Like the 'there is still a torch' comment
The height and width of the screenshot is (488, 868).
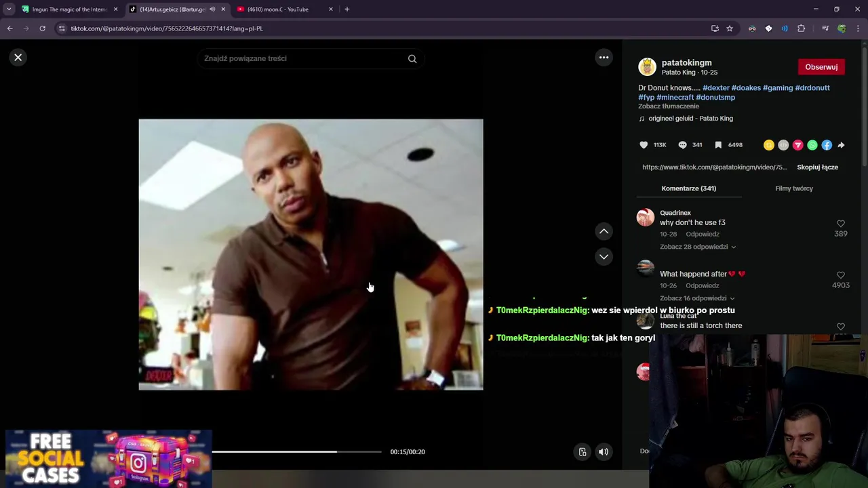pos(841,327)
